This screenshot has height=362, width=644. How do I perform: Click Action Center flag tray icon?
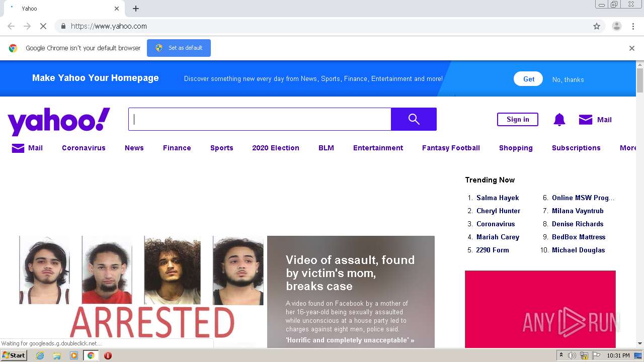click(x=596, y=355)
